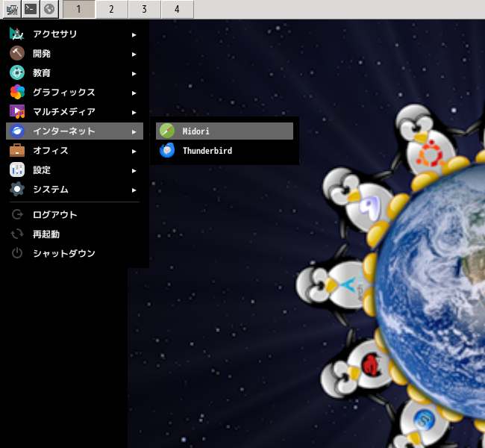Open the システム menu entry

75,189
